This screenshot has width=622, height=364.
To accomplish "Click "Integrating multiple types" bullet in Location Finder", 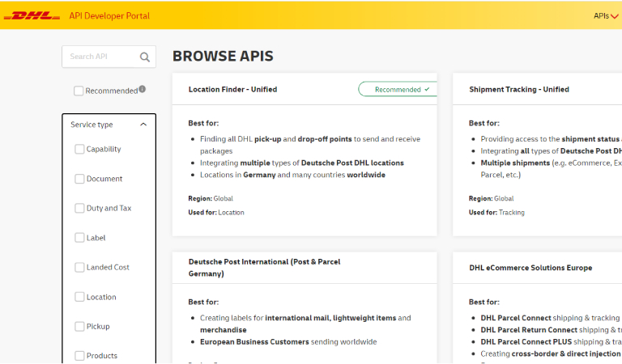I will click(302, 163).
